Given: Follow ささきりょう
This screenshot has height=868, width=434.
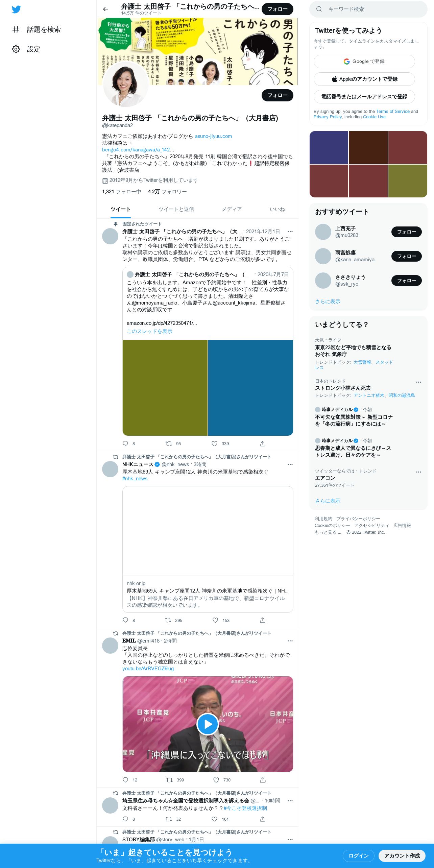Looking at the screenshot, I should (407, 281).
